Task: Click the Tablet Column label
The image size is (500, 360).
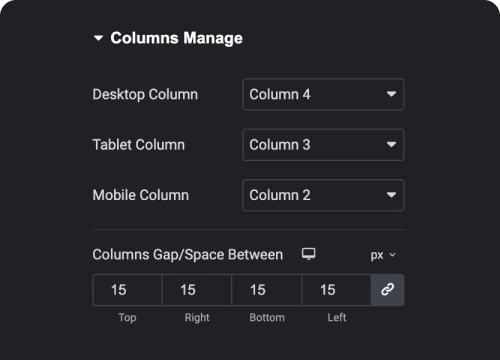Action: click(139, 145)
